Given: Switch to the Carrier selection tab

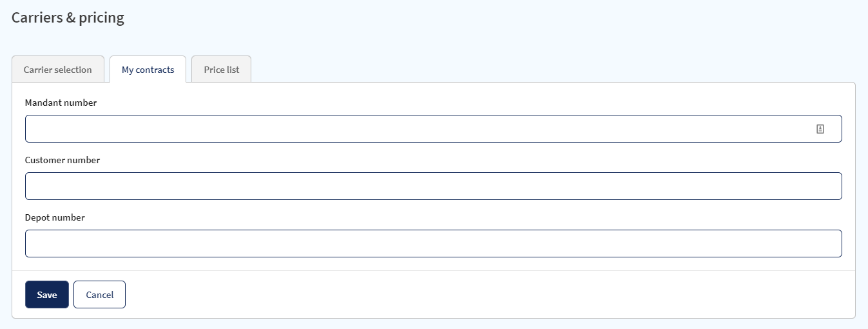Looking at the screenshot, I should (x=58, y=70).
